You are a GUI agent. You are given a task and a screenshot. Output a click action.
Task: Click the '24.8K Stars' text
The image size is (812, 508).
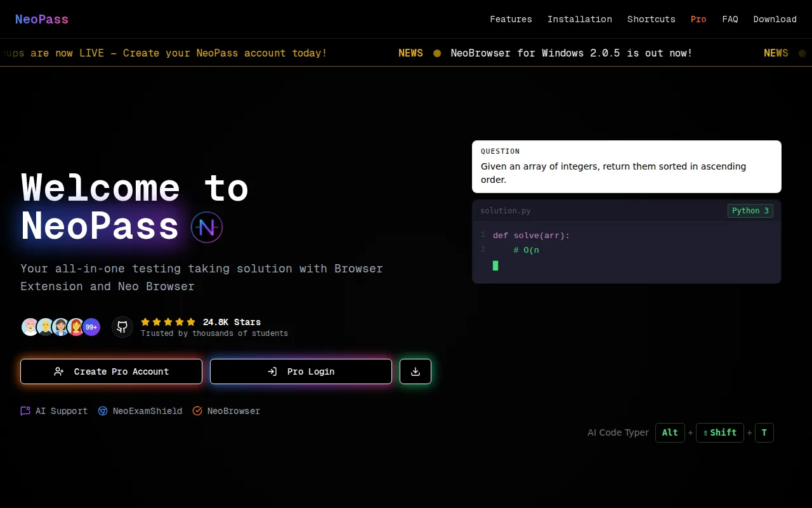point(232,322)
